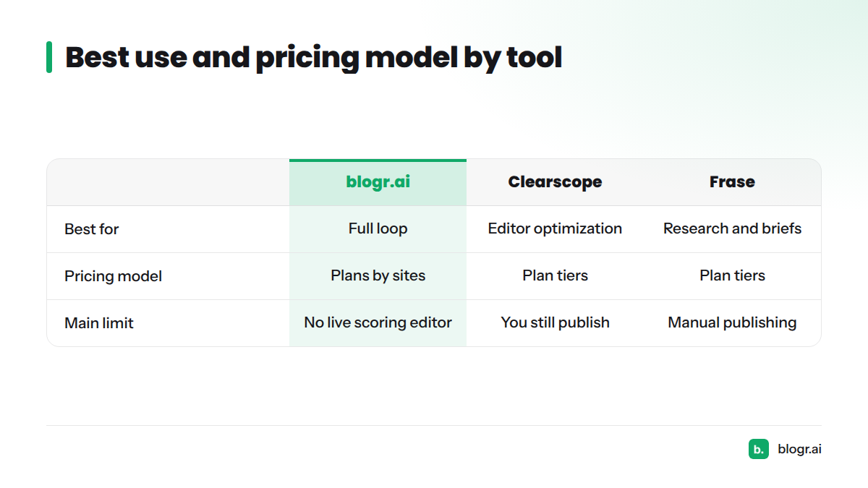Click the 'Research and briefs' cell
Viewport: 868px width, 488px height.
pyautogui.click(x=732, y=228)
